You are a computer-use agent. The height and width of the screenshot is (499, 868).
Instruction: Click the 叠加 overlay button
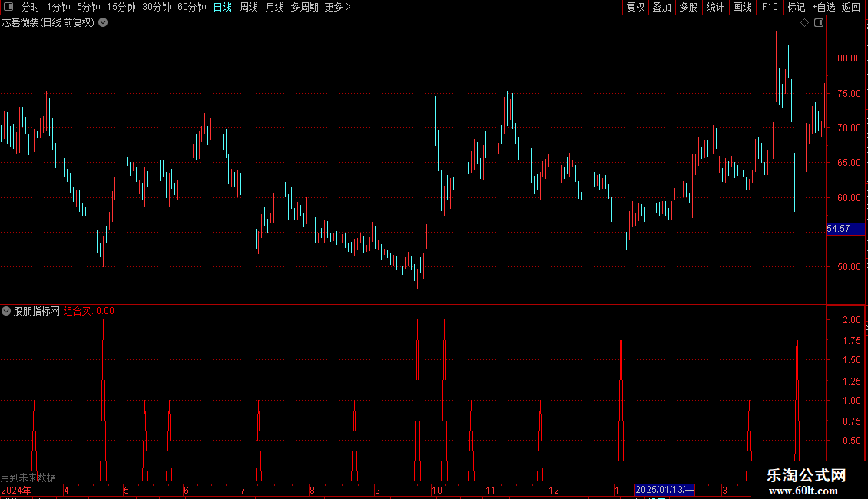click(x=661, y=7)
